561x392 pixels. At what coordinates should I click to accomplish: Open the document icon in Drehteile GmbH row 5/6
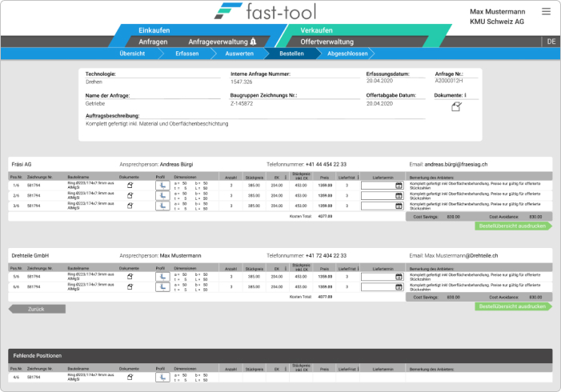(x=130, y=277)
